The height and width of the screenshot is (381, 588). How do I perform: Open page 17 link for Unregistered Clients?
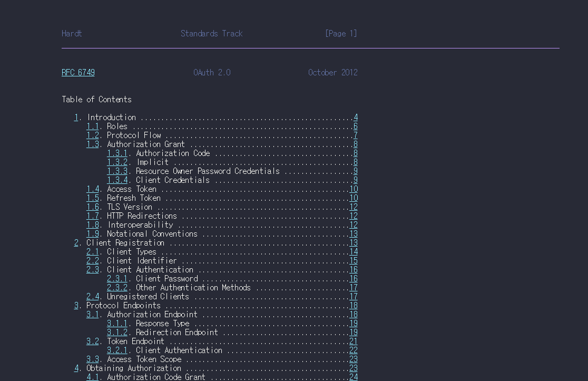(354, 297)
